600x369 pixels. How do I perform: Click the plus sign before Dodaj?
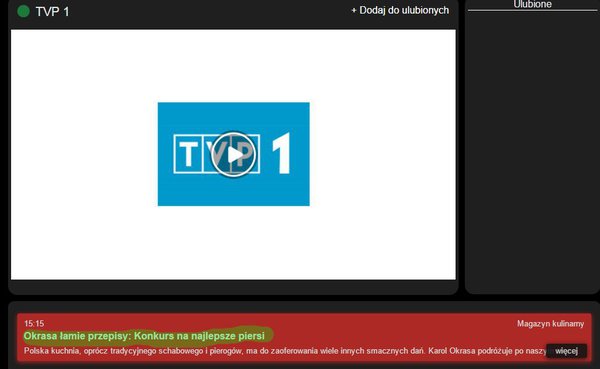coord(354,11)
